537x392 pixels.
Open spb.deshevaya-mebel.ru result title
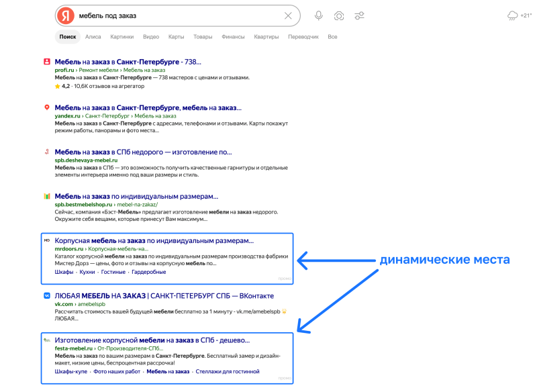click(143, 152)
